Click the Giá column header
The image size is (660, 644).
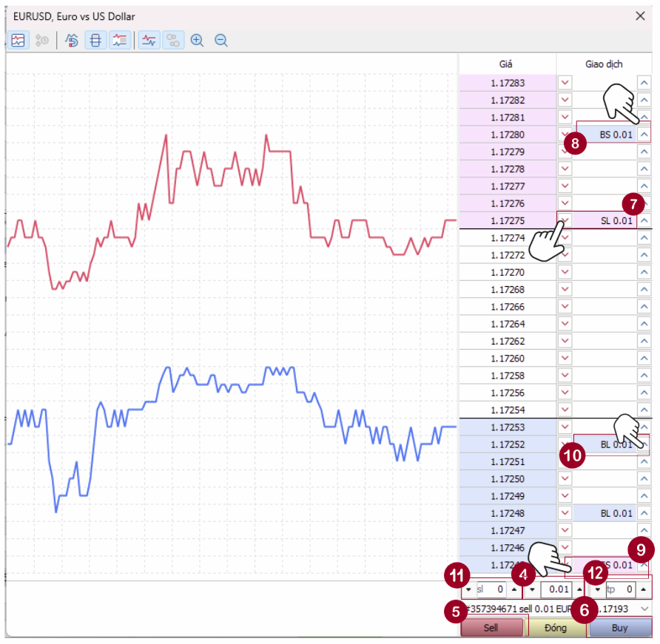[x=506, y=64]
